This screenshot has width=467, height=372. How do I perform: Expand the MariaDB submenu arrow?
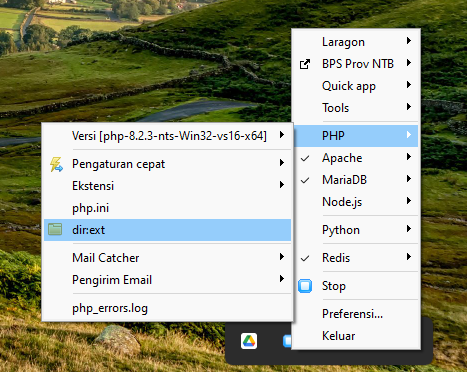click(409, 179)
